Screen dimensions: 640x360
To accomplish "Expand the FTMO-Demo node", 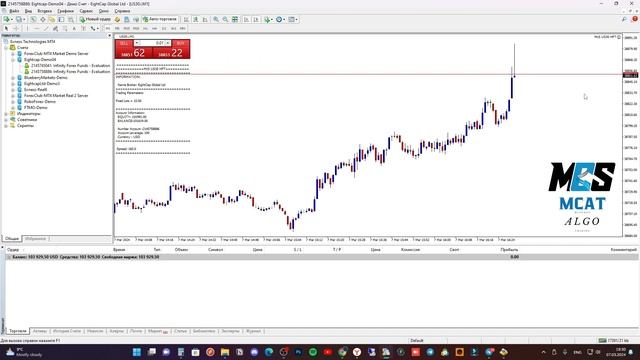I will (13, 107).
